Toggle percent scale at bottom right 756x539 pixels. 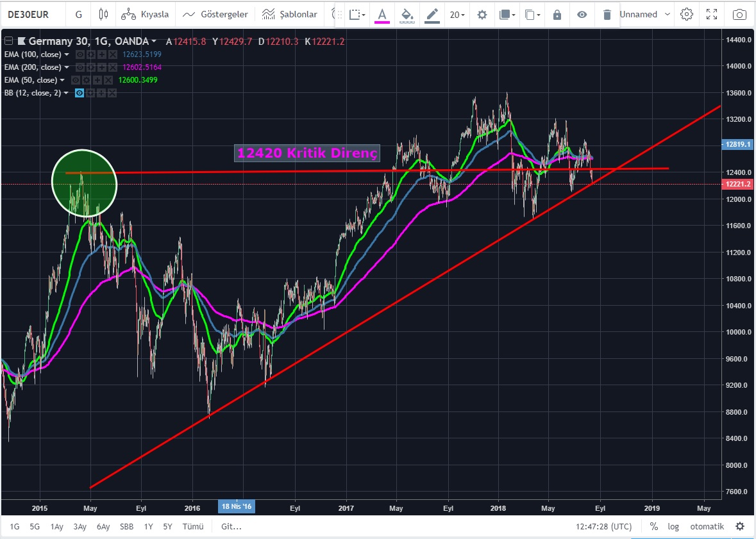click(654, 526)
